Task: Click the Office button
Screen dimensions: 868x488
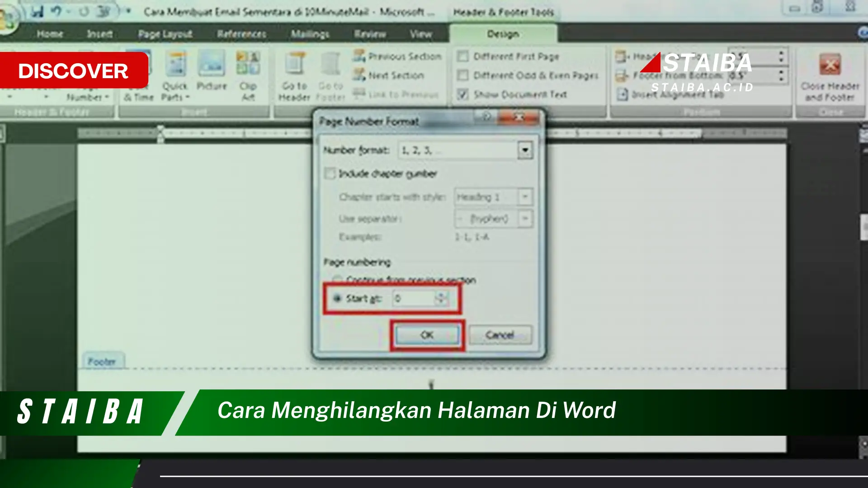Action: [x=8, y=19]
